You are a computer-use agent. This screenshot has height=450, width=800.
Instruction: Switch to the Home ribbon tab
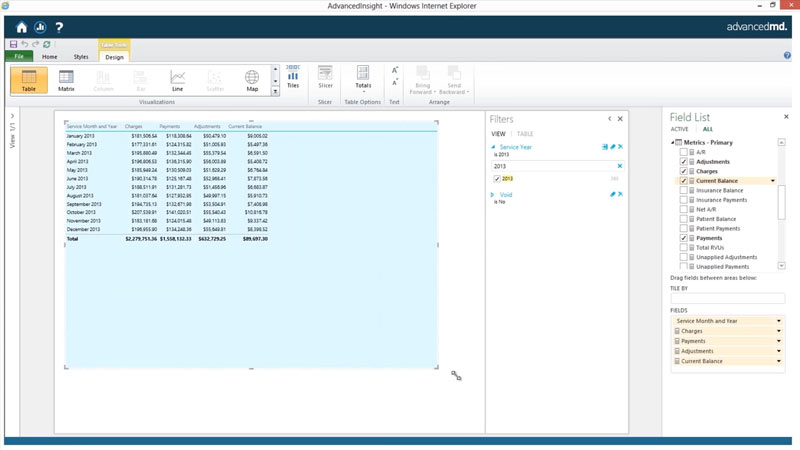tap(49, 57)
